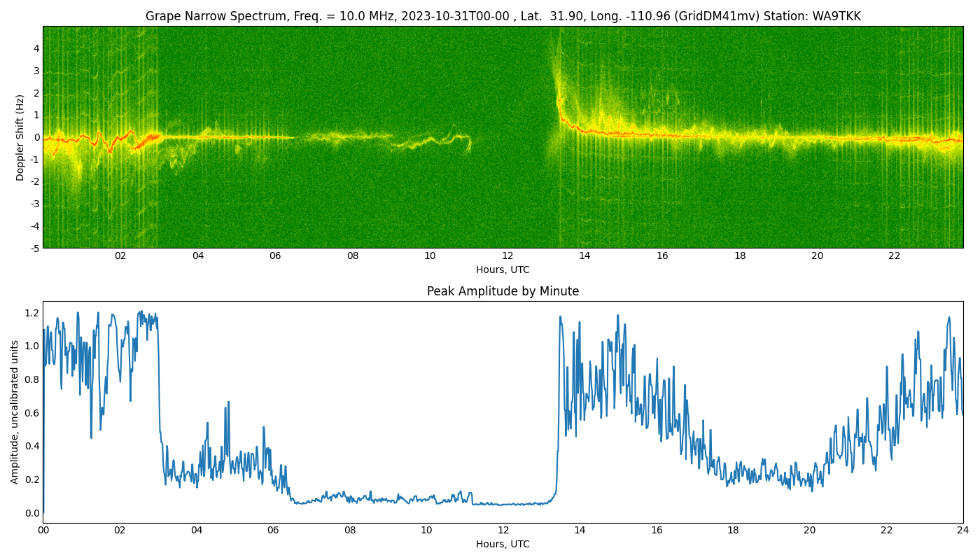Select the 22 hour tick on the spectrogram axis
The height and width of the screenshot is (560, 980).
[895, 255]
